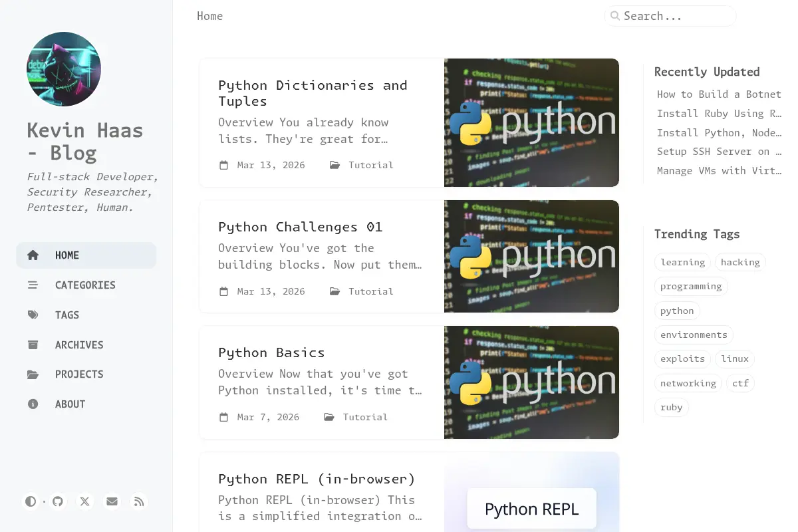Click 'Tutorial' category on Python Challenges 01

click(x=371, y=291)
